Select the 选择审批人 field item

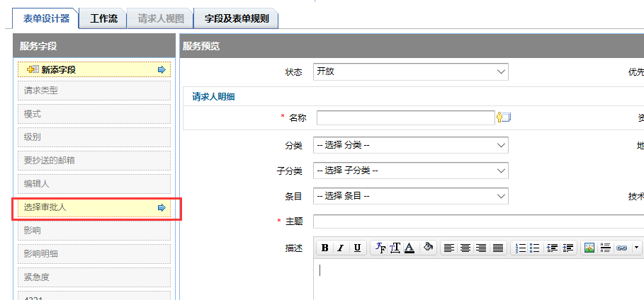click(94, 207)
